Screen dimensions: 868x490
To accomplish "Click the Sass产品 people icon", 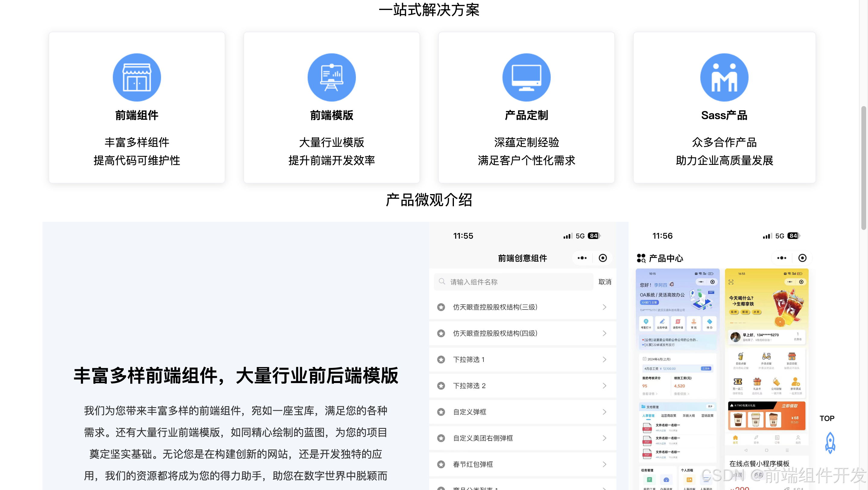I will click(x=724, y=77).
